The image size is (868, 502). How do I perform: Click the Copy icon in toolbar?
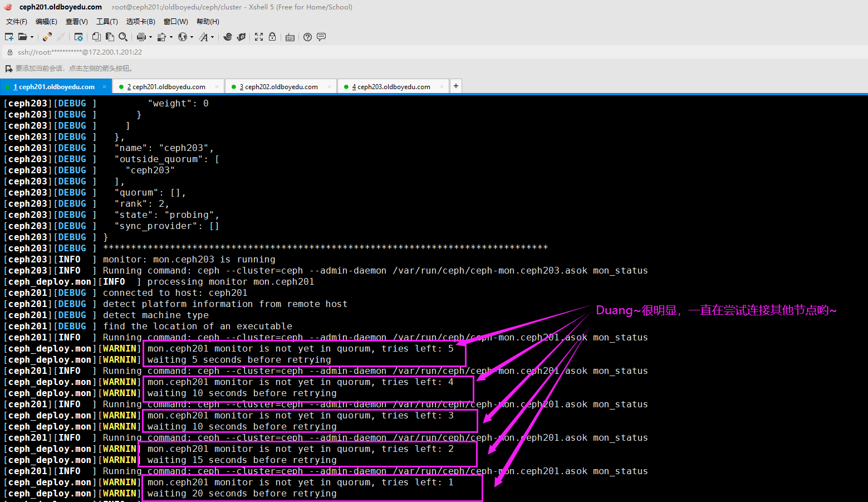pyautogui.click(x=96, y=37)
